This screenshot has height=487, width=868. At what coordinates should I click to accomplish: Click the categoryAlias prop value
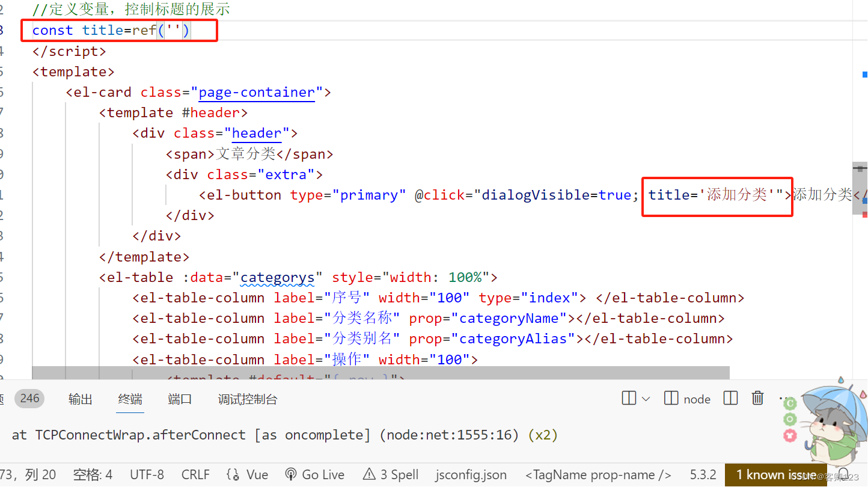513,338
